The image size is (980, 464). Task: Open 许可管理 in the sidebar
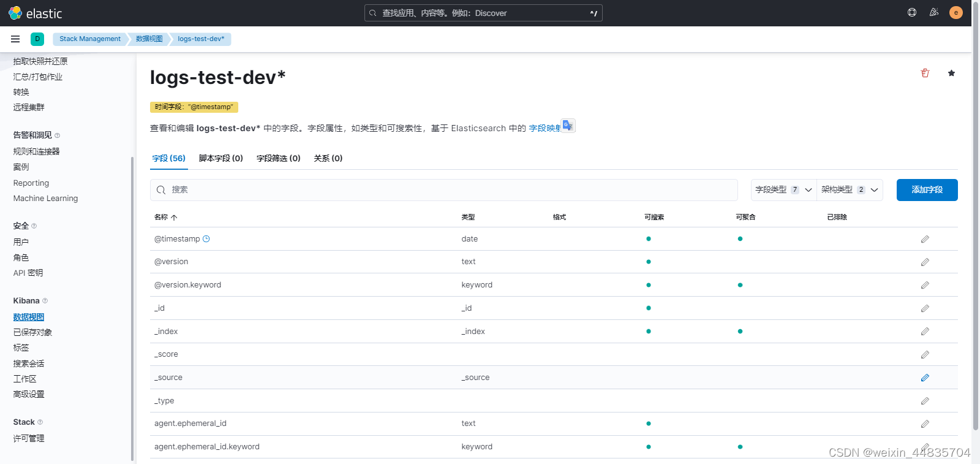[29, 438]
